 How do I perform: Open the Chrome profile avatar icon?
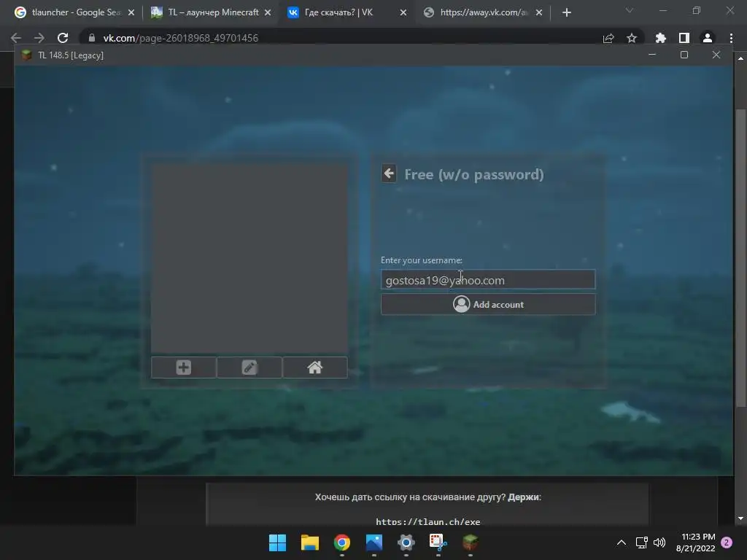(x=708, y=38)
